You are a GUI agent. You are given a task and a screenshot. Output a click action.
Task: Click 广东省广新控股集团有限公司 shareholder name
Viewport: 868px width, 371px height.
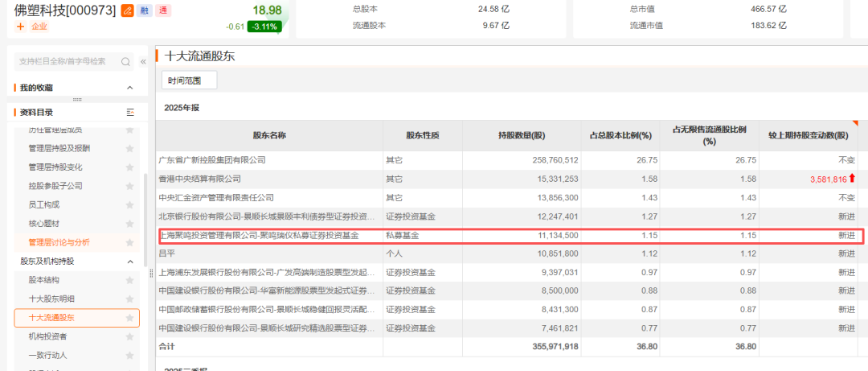click(x=212, y=160)
